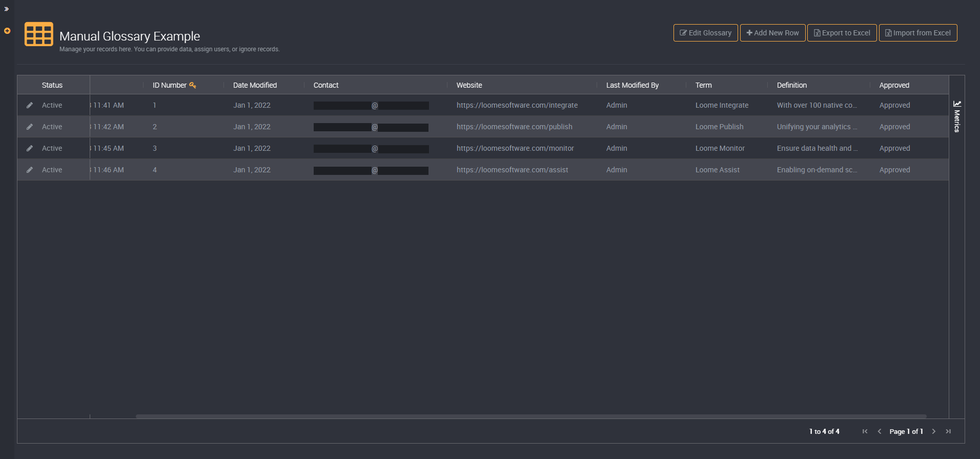Click definition 'Unifying your analytics'
Viewport: 980px width, 459px height.
click(x=817, y=127)
